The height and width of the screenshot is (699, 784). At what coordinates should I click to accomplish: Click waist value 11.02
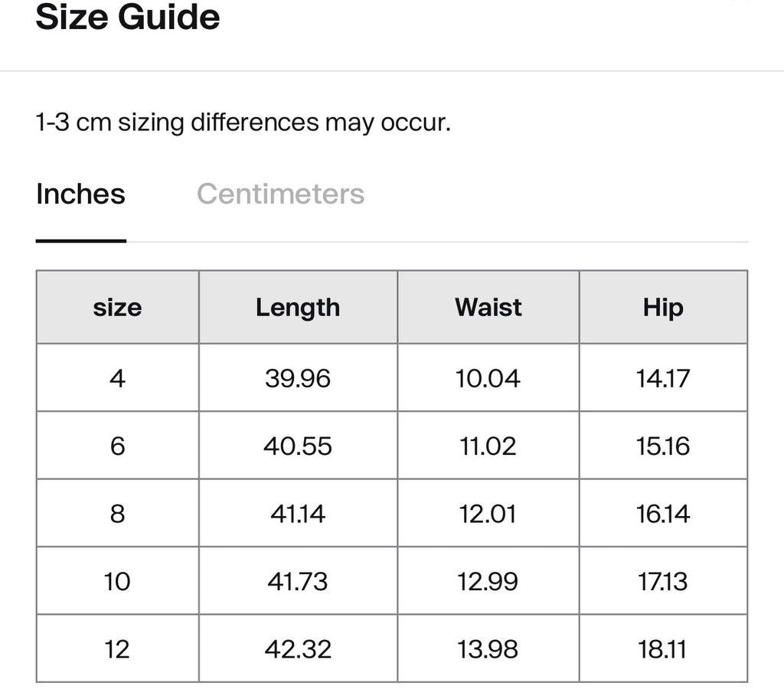click(488, 446)
